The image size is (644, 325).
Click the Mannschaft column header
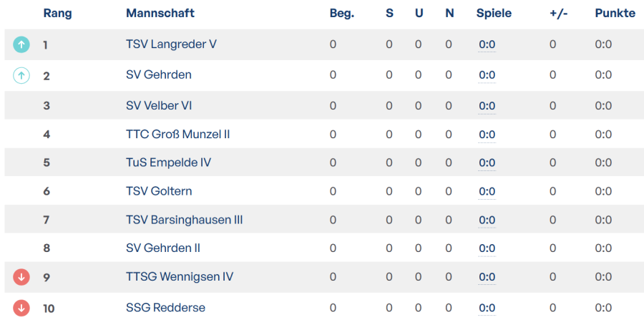(x=160, y=13)
